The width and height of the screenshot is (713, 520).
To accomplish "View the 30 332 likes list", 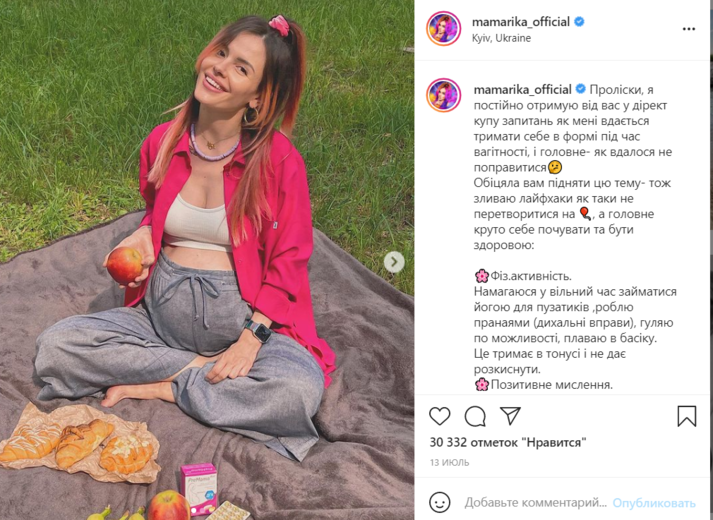I will click(508, 442).
